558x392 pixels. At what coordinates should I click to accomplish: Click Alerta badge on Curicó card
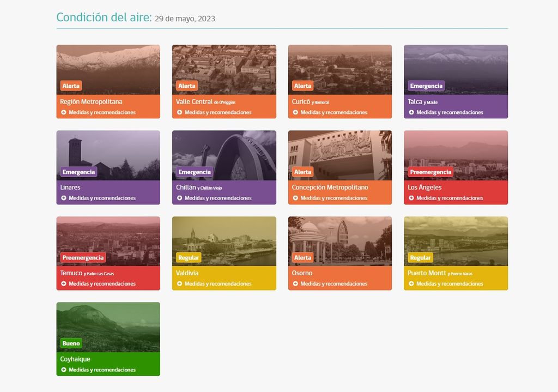(x=303, y=86)
